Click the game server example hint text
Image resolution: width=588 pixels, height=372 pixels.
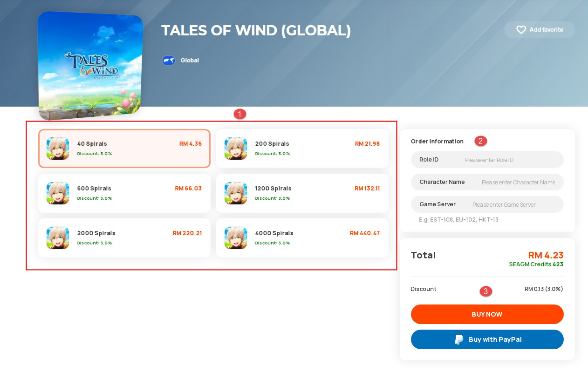point(459,220)
